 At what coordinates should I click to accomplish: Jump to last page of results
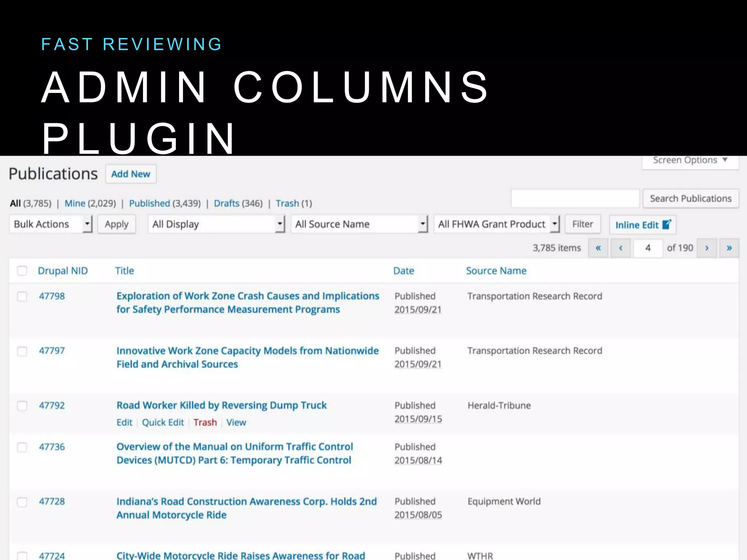pyautogui.click(x=729, y=248)
